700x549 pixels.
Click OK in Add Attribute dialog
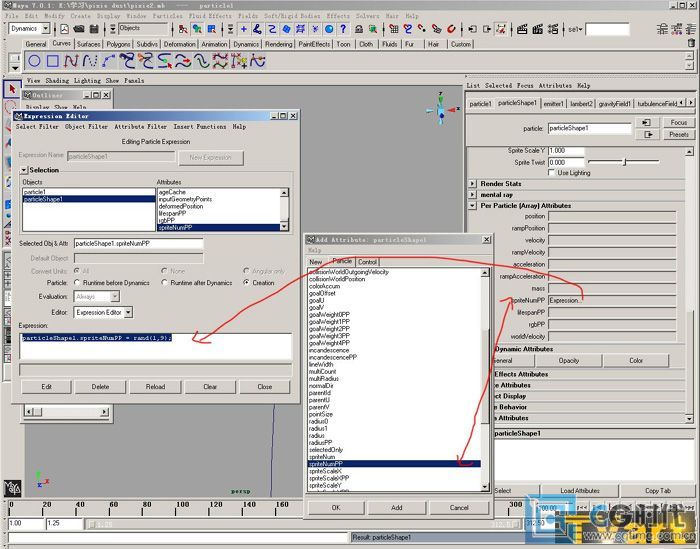click(336, 507)
